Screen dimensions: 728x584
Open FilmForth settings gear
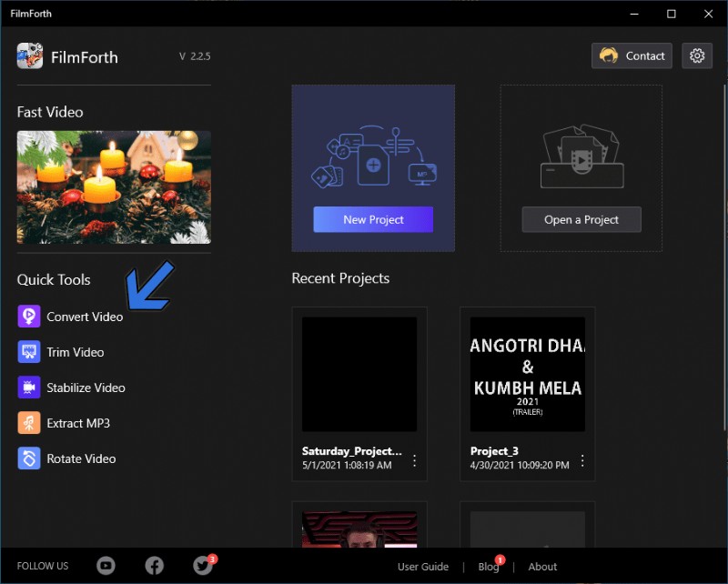coord(697,55)
